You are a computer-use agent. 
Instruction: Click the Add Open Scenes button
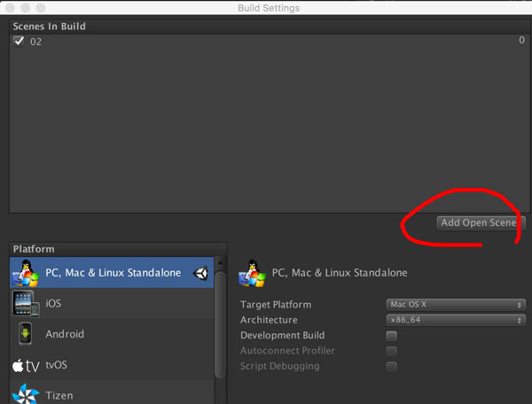coord(481,223)
